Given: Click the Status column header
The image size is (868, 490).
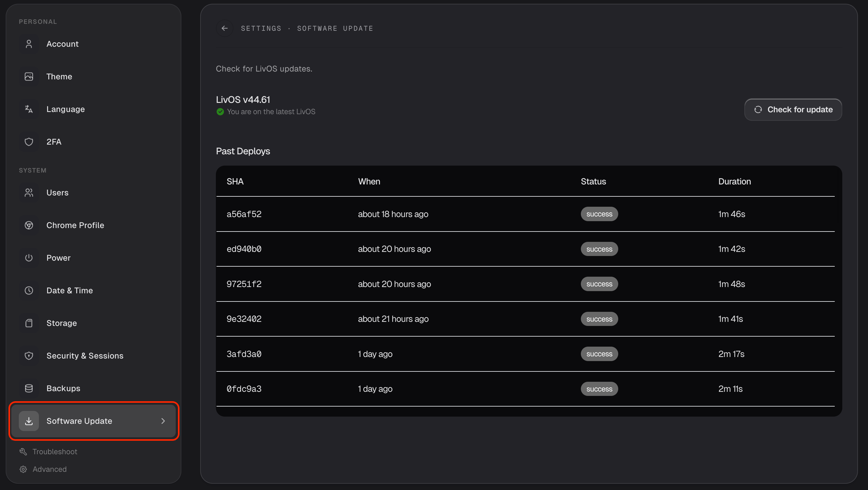Looking at the screenshot, I should [x=593, y=182].
